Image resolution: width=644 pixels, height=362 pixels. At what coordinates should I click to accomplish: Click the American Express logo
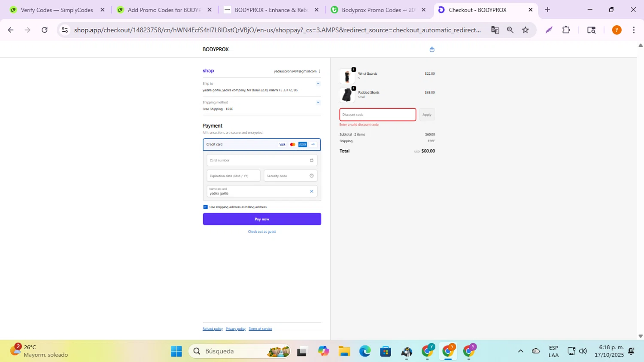[303, 145]
